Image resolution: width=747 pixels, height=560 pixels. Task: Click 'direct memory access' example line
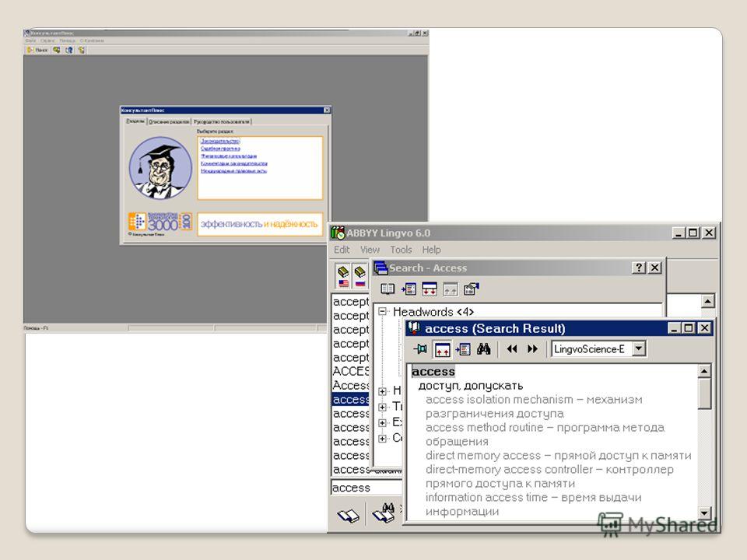tap(559, 455)
